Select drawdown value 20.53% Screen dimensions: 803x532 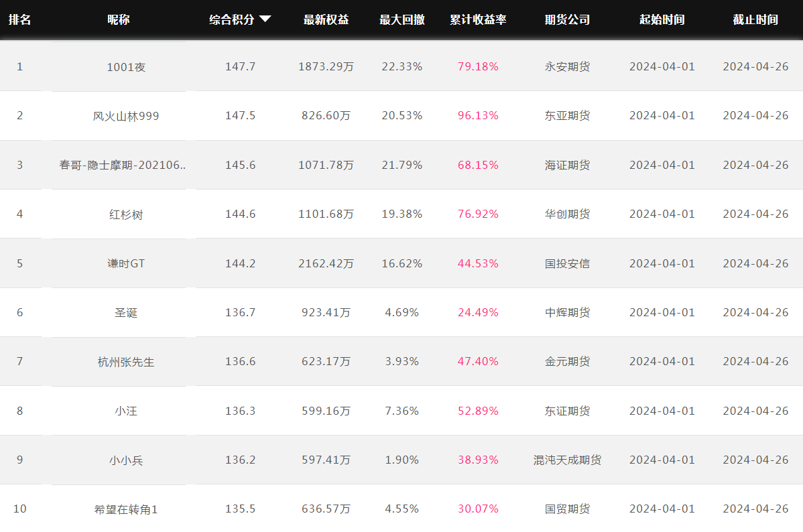(402, 116)
